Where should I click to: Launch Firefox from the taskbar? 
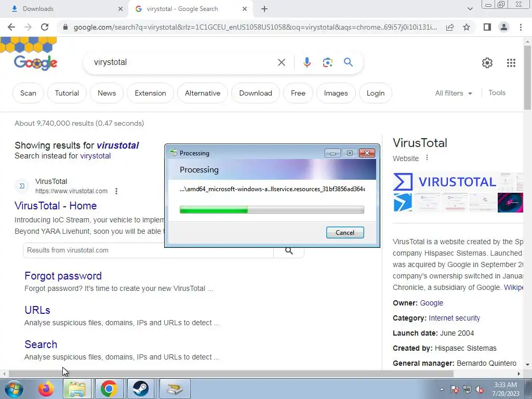(46, 389)
